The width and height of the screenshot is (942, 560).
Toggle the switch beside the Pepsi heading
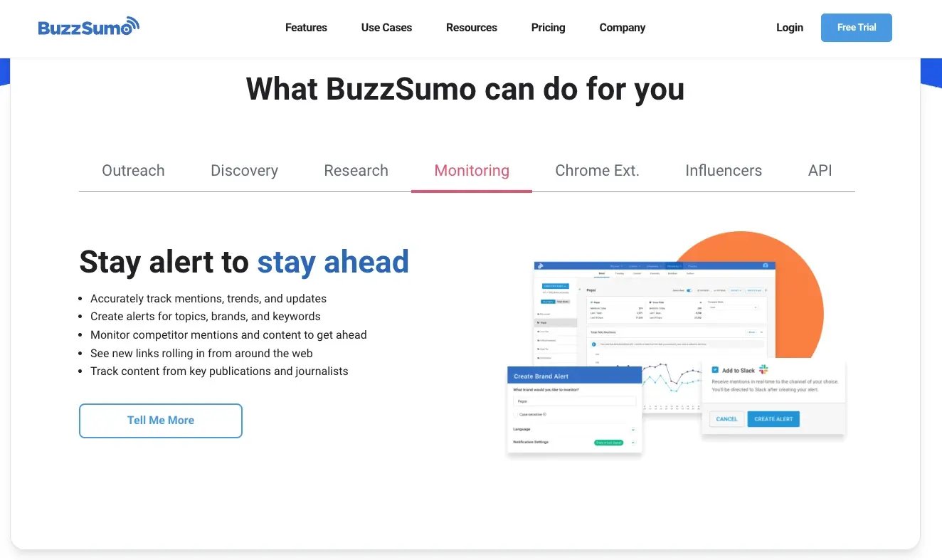(689, 290)
